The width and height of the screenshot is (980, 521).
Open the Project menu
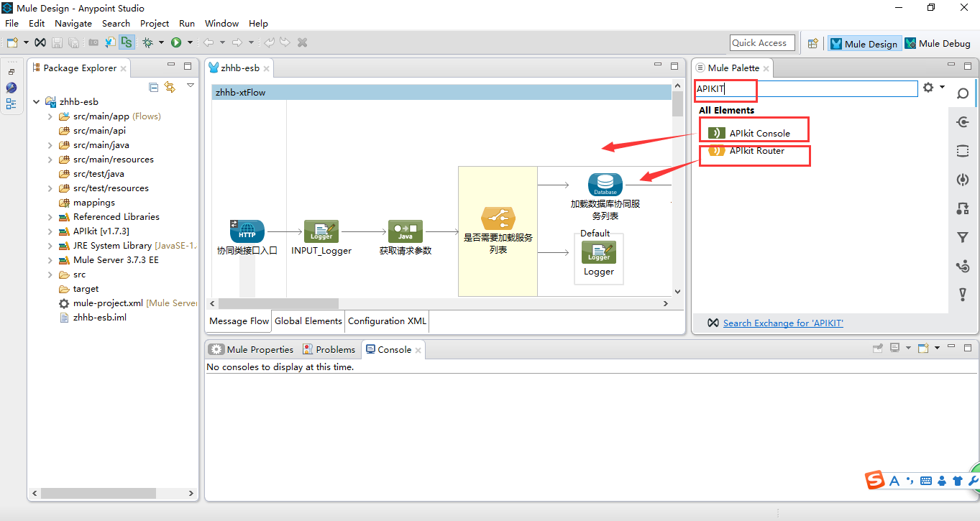coord(155,23)
